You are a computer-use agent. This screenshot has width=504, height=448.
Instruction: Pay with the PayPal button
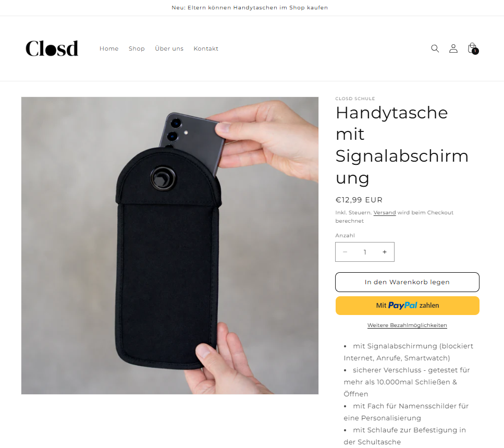pyautogui.click(x=407, y=306)
